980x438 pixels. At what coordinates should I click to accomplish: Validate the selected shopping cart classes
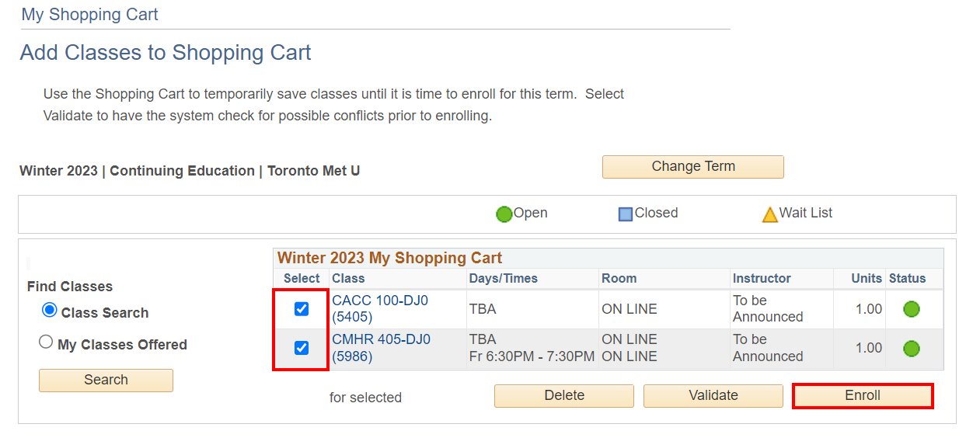pyautogui.click(x=713, y=395)
